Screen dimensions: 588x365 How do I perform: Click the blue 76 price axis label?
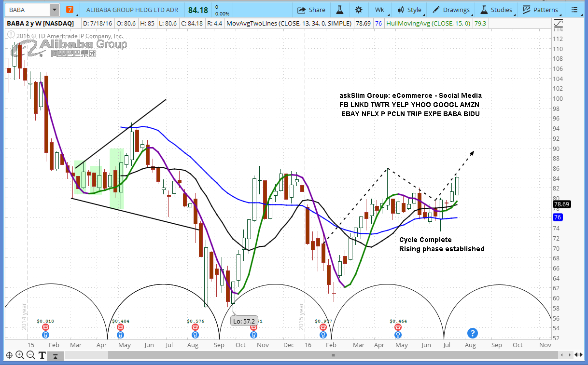[557, 217]
